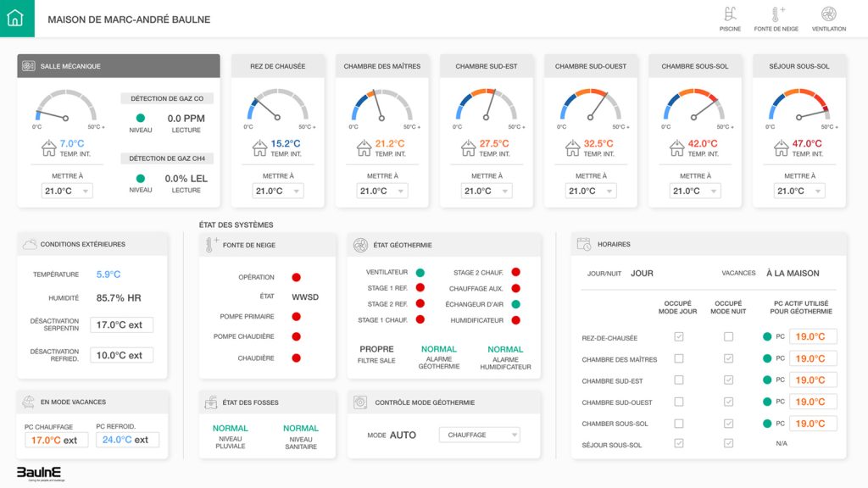
Task: Click the Conditions Extérieures cloud icon
Action: pos(29,244)
